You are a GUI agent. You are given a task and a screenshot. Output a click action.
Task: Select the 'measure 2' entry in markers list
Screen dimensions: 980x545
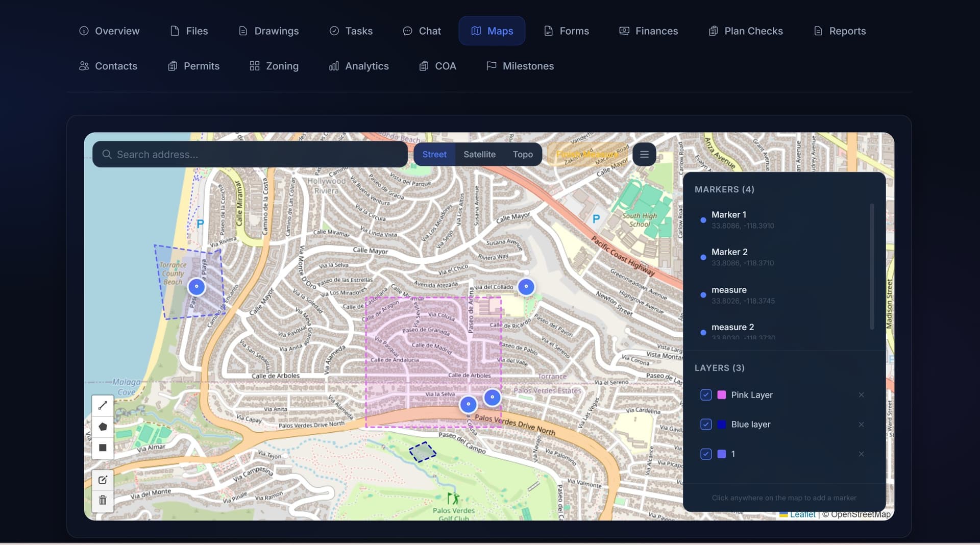coord(781,331)
